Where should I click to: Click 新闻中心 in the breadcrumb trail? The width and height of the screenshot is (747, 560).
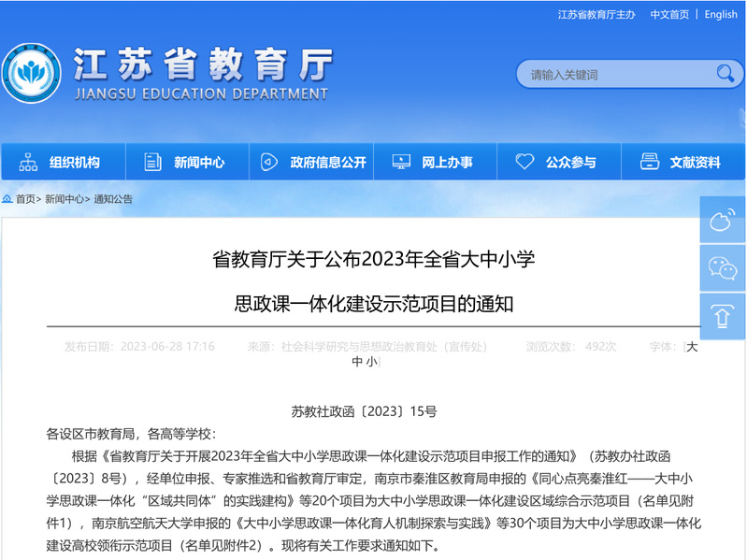tap(64, 199)
